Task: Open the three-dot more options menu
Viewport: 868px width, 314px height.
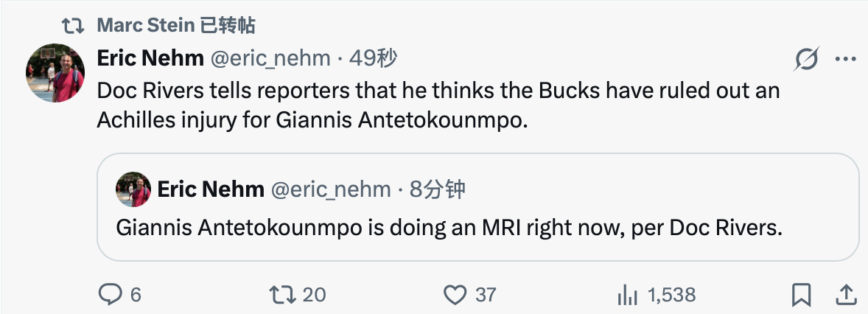Action: click(x=844, y=59)
